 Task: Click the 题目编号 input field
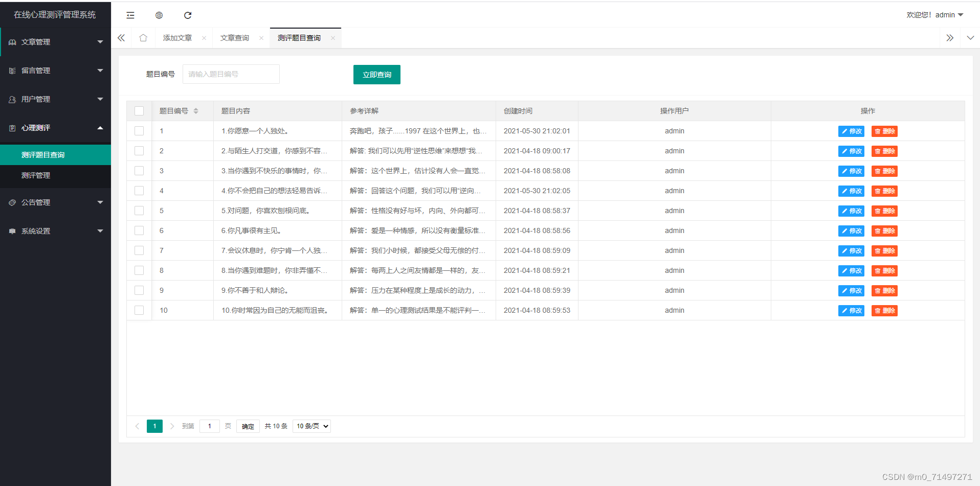[x=231, y=74]
